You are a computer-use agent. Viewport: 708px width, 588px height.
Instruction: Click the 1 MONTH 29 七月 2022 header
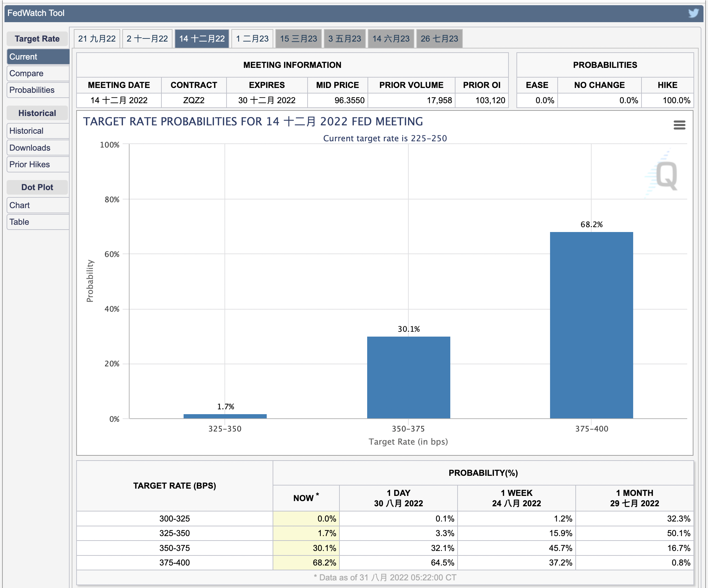635,498
